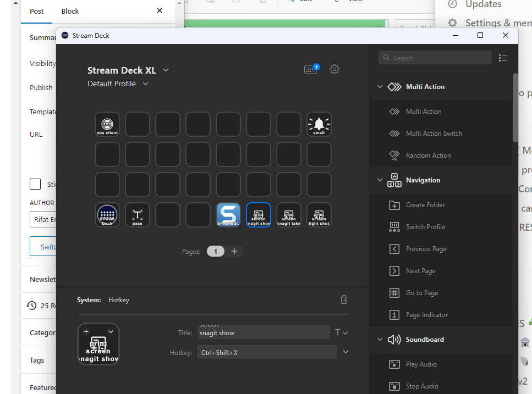Image resolution: width=532 pixels, height=394 pixels.
Task: Open URL setting in WordPress sidebar
Action: tap(36, 135)
